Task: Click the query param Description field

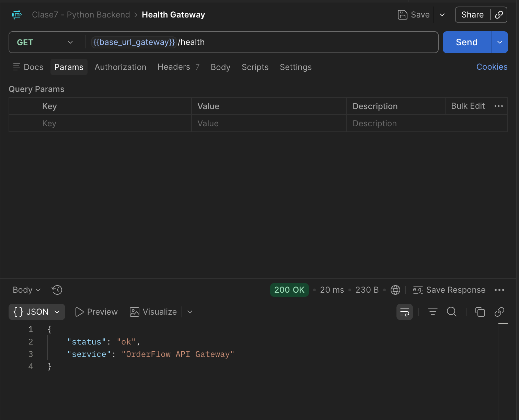Action: pyautogui.click(x=427, y=123)
